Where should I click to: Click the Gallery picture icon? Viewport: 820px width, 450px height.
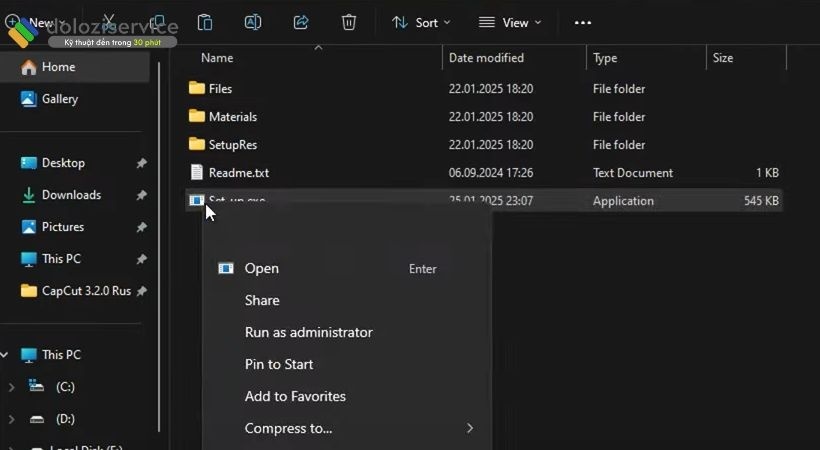28,98
